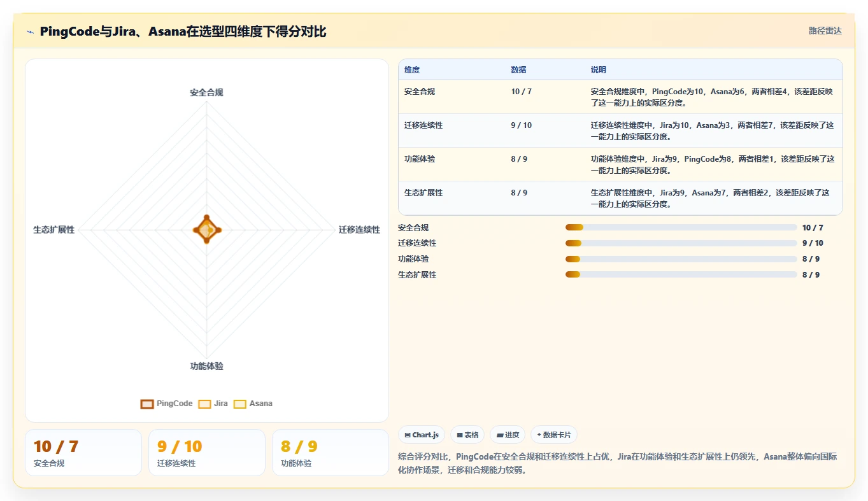Click the 10 / 7 value in table
The width and height of the screenshot is (868, 501).
[521, 92]
